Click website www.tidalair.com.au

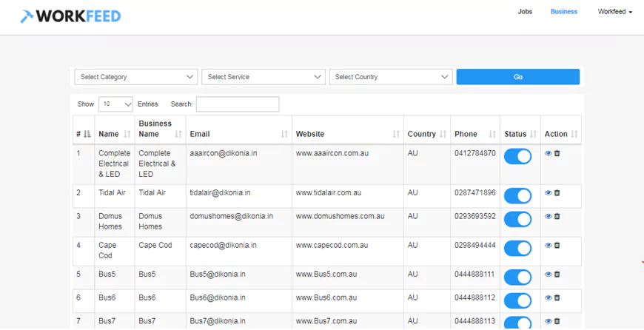click(329, 193)
